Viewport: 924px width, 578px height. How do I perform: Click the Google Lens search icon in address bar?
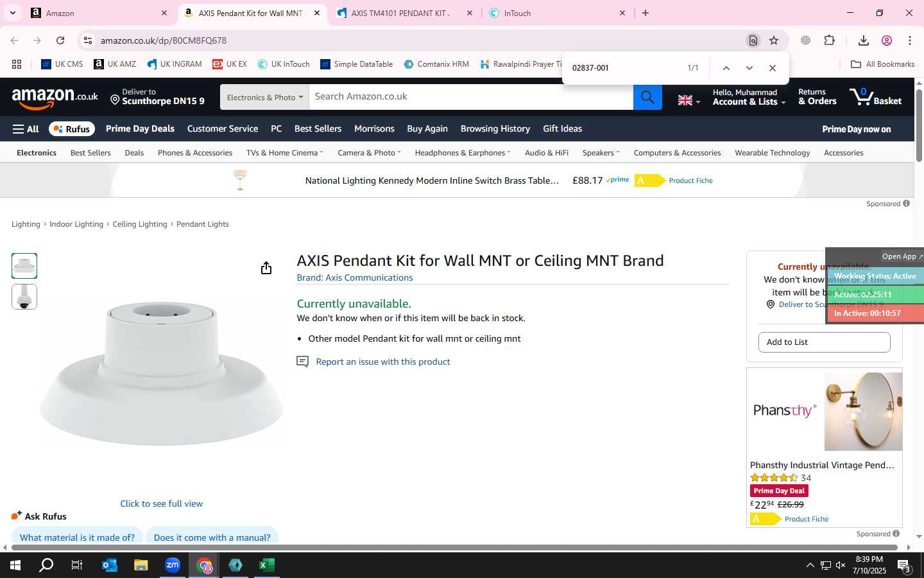(x=753, y=40)
